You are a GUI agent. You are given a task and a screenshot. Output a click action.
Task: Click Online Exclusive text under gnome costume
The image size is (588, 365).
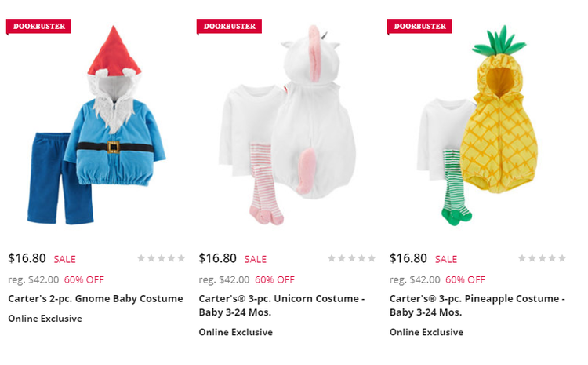[45, 319]
